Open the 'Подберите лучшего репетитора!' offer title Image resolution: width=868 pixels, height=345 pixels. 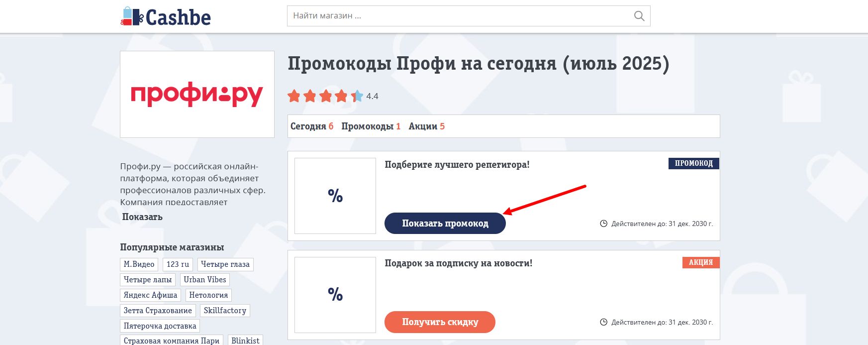[x=457, y=165]
